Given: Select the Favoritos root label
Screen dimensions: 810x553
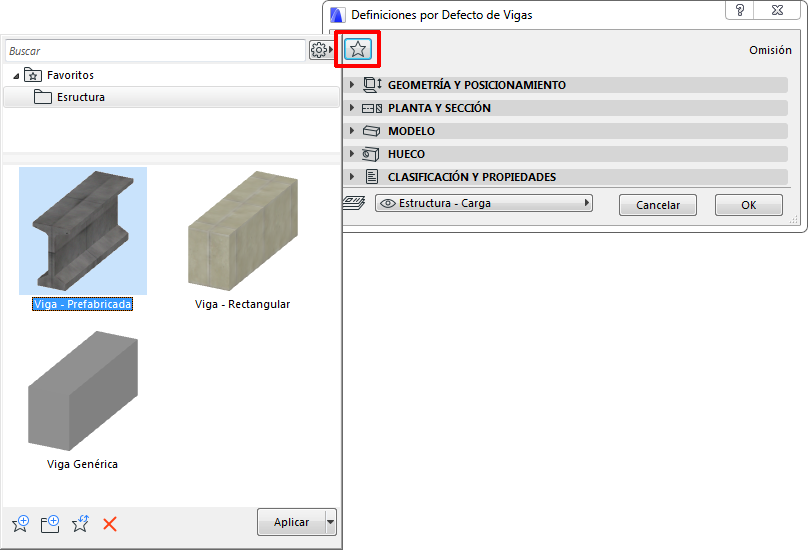Looking at the screenshot, I should click(x=70, y=75).
